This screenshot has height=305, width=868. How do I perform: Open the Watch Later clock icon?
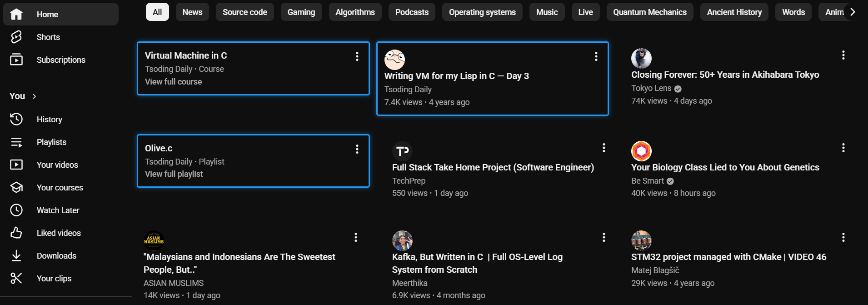pyautogui.click(x=16, y=210)
